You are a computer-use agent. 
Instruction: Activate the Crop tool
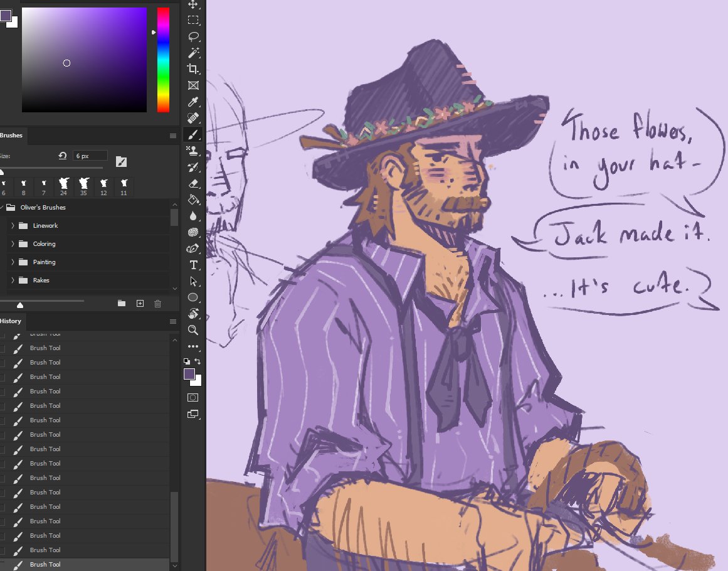tap(194, 68)
